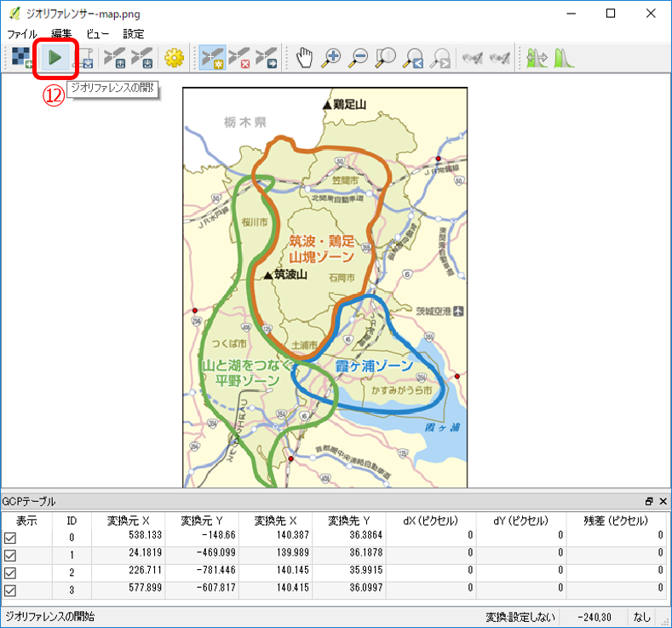Click the 霞ヶ浦ゾーン label on map
Viewport: 672px width, 628px height.
tap(374, 366)
